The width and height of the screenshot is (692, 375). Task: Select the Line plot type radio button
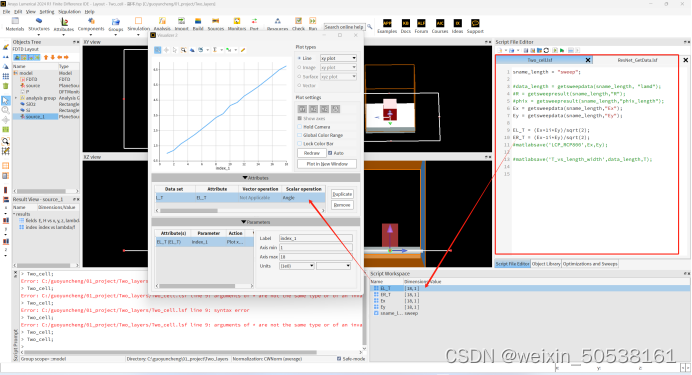click(300, 58)
